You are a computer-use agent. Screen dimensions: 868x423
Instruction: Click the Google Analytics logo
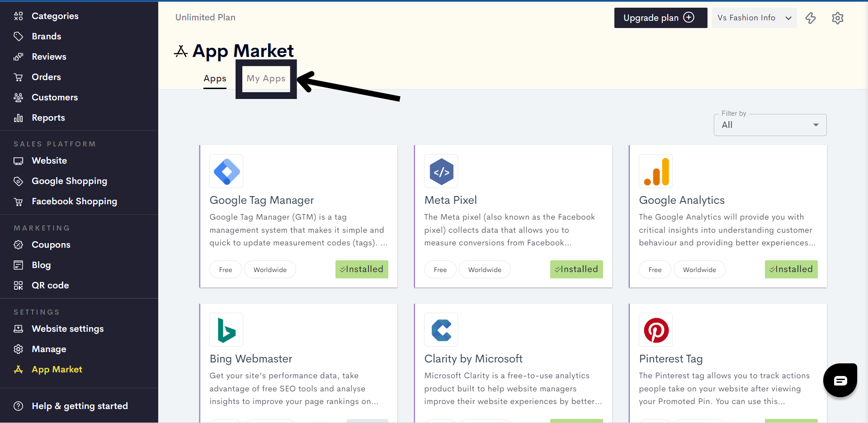[x=656, y=171]
